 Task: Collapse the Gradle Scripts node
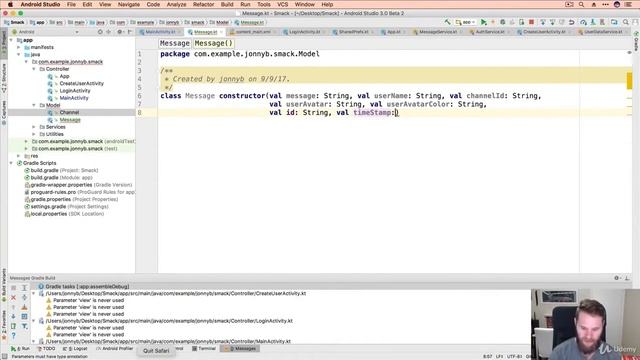click(11, 163)
